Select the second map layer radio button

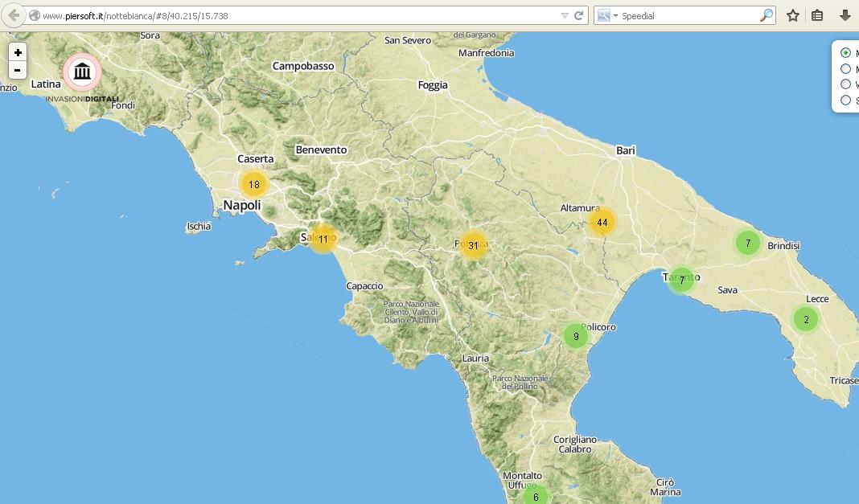pyautogui.click(x=845, y=69)
